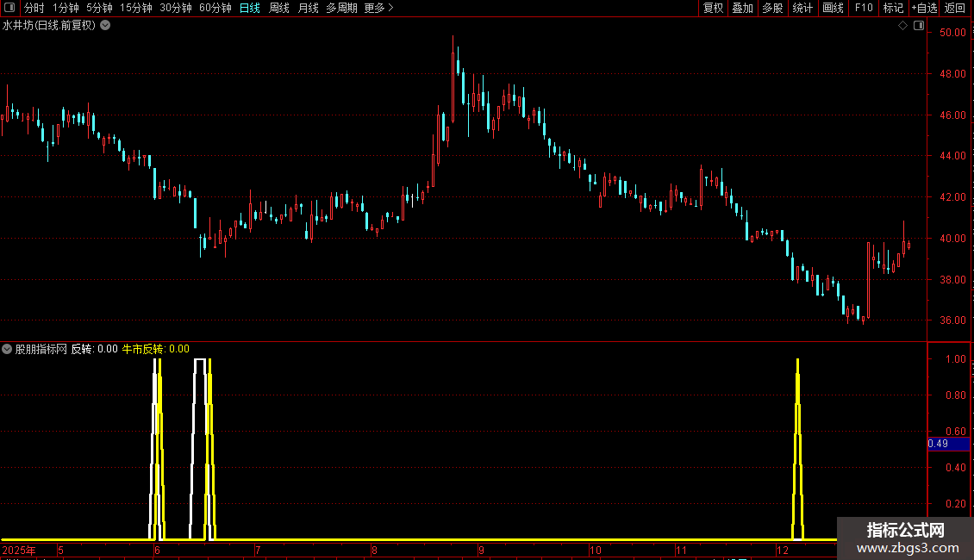Image resolution: width=974 pixels, height=560 pixels.
Task: Click the 36.00 price axis label
Action: 952,320
